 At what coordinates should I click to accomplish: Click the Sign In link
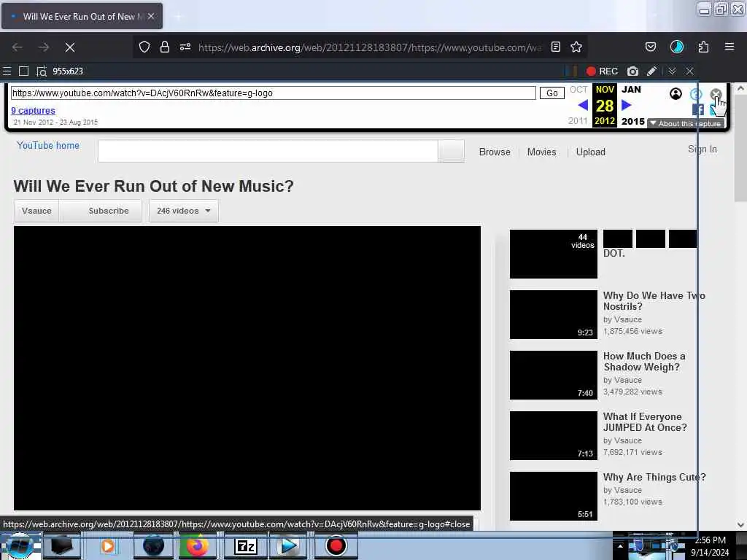coord(703,149)
